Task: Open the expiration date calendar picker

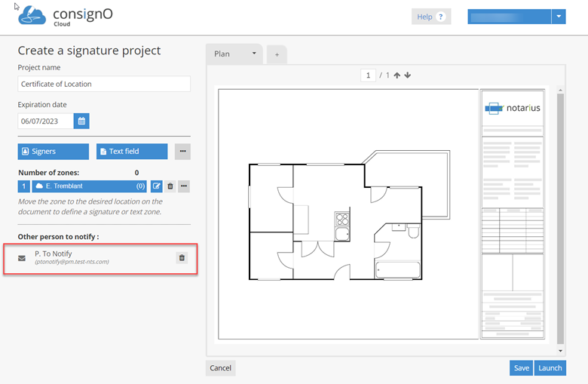Action: [x=81, y=121]
